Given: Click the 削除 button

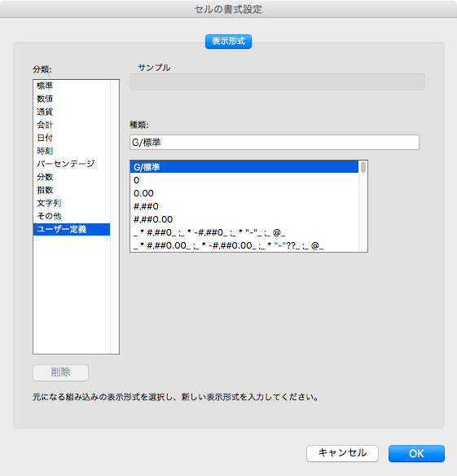Looking at the screenshot, I should 61,372.
